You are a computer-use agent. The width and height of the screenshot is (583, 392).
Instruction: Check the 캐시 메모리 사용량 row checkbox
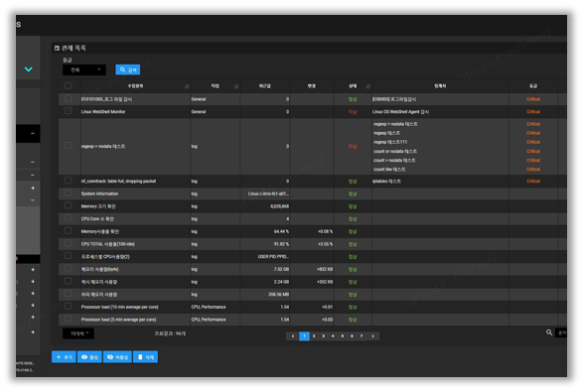(x=69, y=281)
